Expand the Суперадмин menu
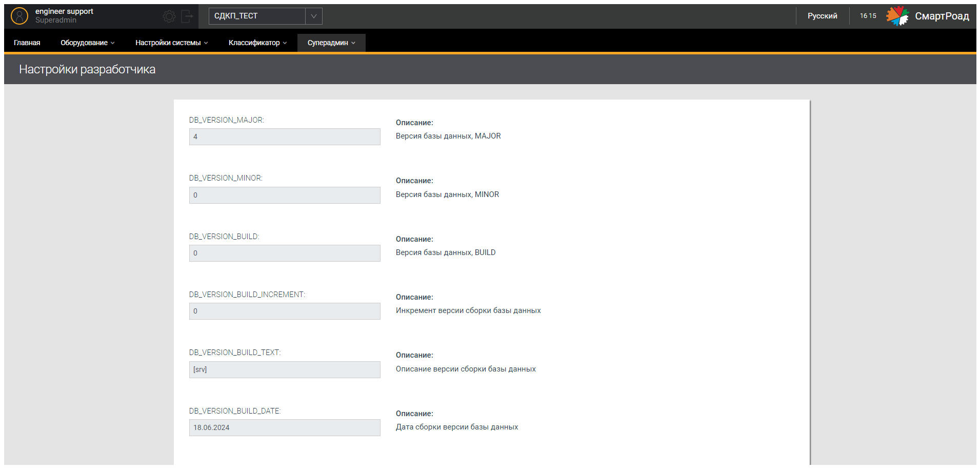 point(331,43)
